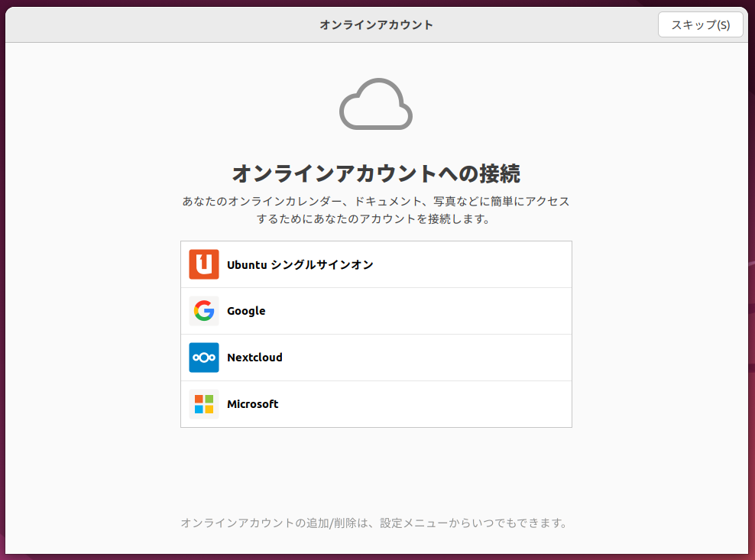The image size is (755, 560).
Task: Click the description starting あなたのオンラインカレンダー
Action: [376, 210]
